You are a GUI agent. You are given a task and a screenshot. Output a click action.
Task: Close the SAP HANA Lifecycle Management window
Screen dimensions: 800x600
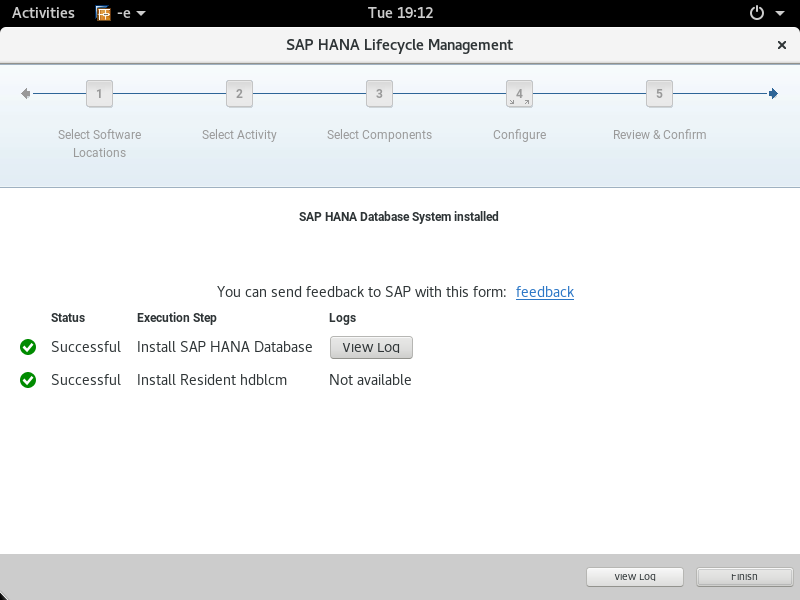tap(782, 45)
